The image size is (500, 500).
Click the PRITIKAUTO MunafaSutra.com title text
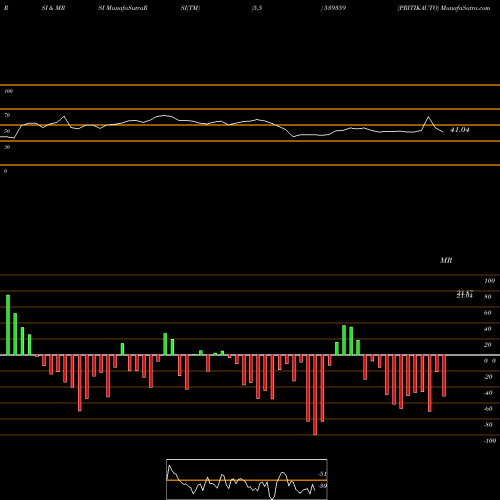coord(444,8)
